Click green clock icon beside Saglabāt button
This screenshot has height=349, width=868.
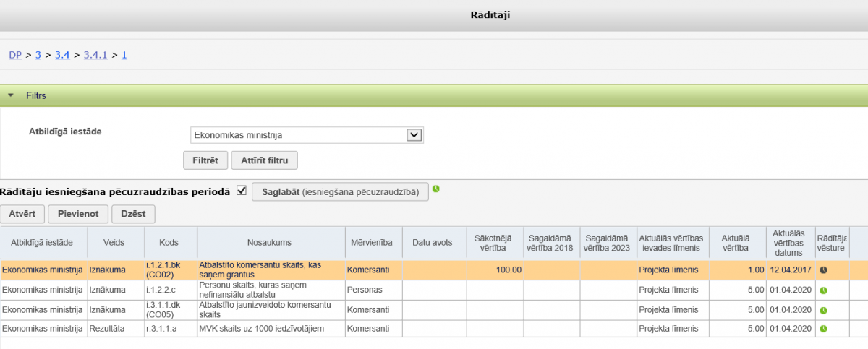[436, 190]
